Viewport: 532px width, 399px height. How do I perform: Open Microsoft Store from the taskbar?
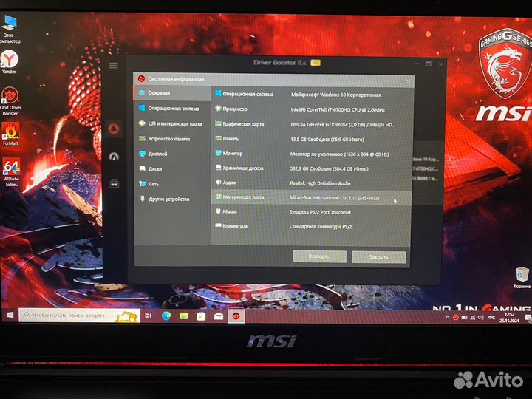pos(201,316)
